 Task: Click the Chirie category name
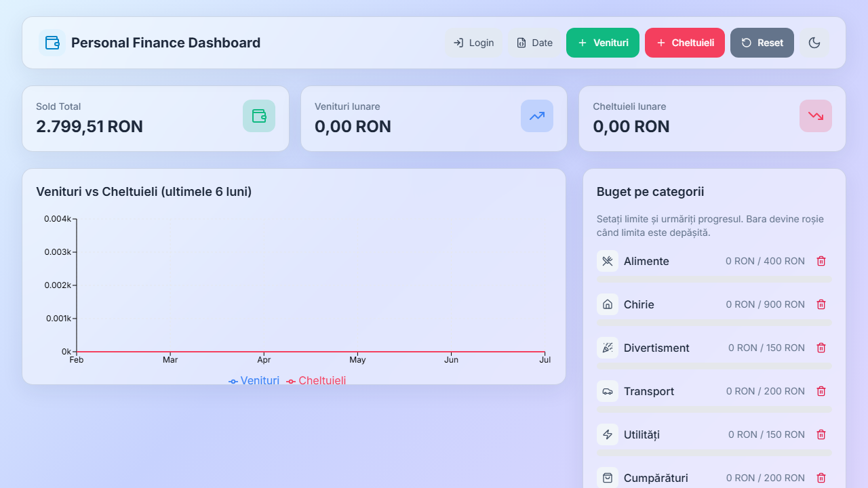click(x=639, y=304)
